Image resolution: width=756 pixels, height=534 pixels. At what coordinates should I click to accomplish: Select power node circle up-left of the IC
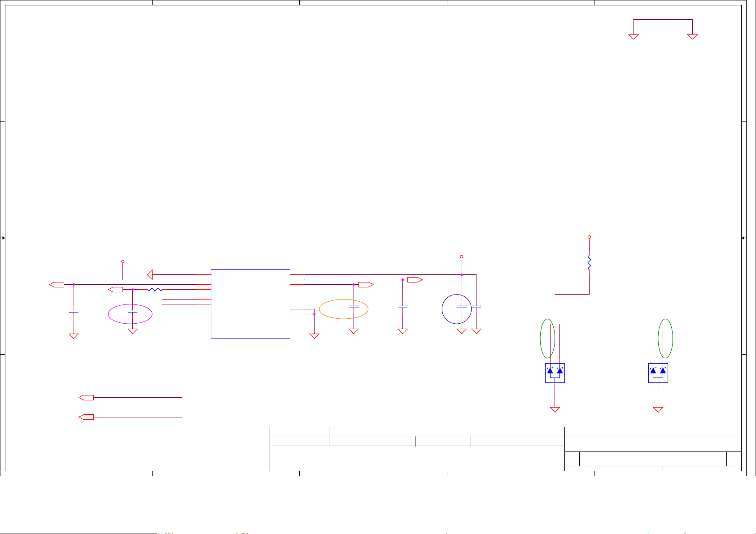(122, 261)
